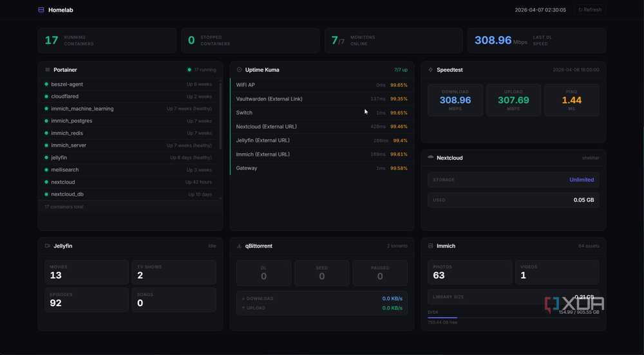This screenshot has height=355, width=644.
Task: Click the qBittorrent Seed count tile
Action: 321,273
